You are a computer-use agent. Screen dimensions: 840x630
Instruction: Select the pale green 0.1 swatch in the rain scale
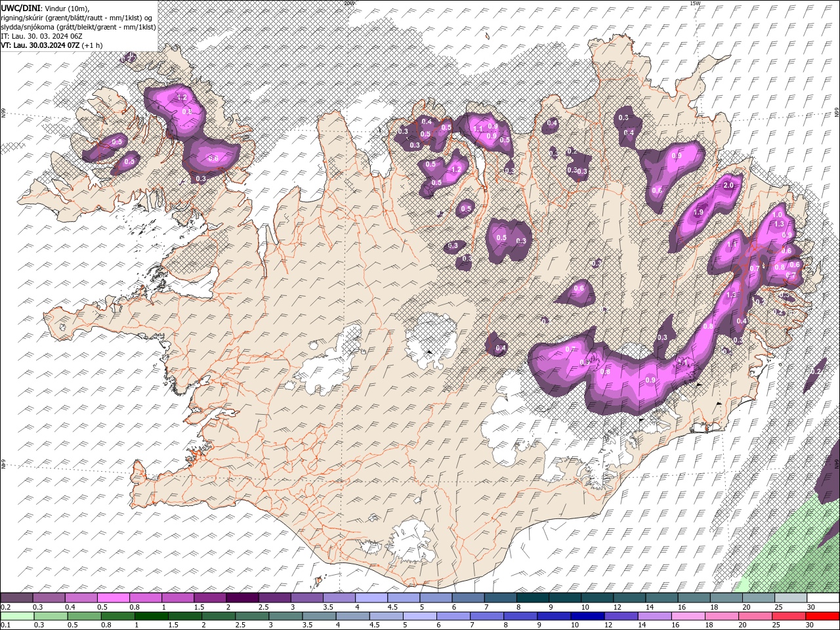[x=17, y=616]
